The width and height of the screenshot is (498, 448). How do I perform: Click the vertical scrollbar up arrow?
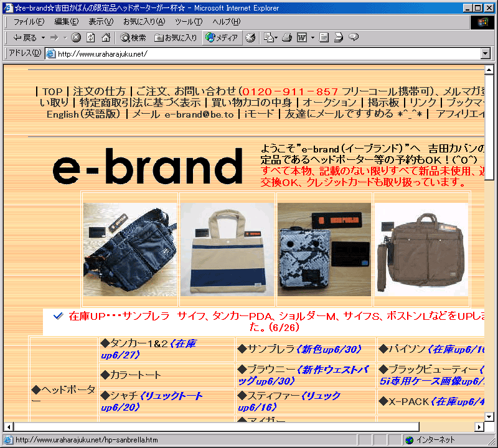[x=489, y=70]
